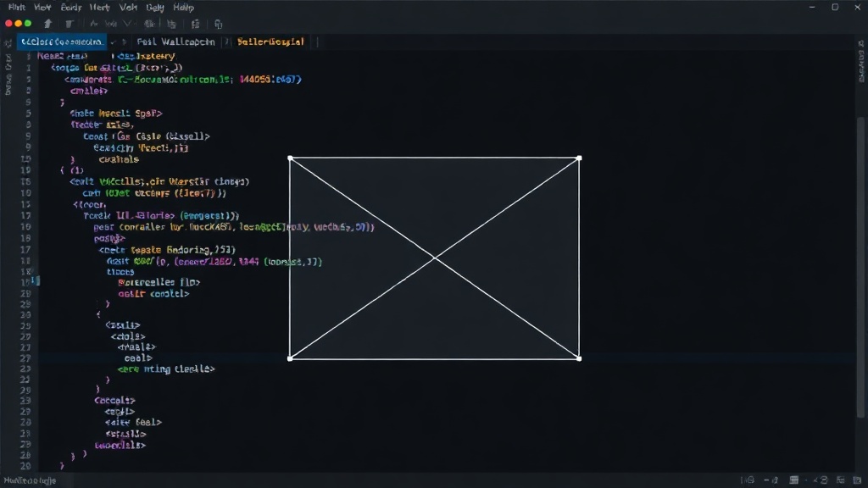868x488 pixels.
Task: Click the green window control dot
Action: coord(28,24)
